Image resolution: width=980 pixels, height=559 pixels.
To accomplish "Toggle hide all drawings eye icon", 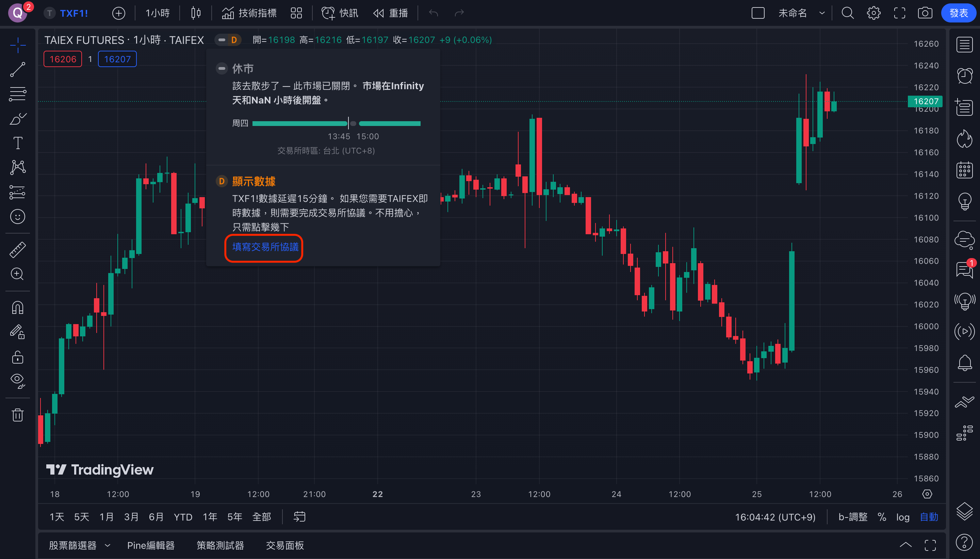I will click(x=18, y=381).
